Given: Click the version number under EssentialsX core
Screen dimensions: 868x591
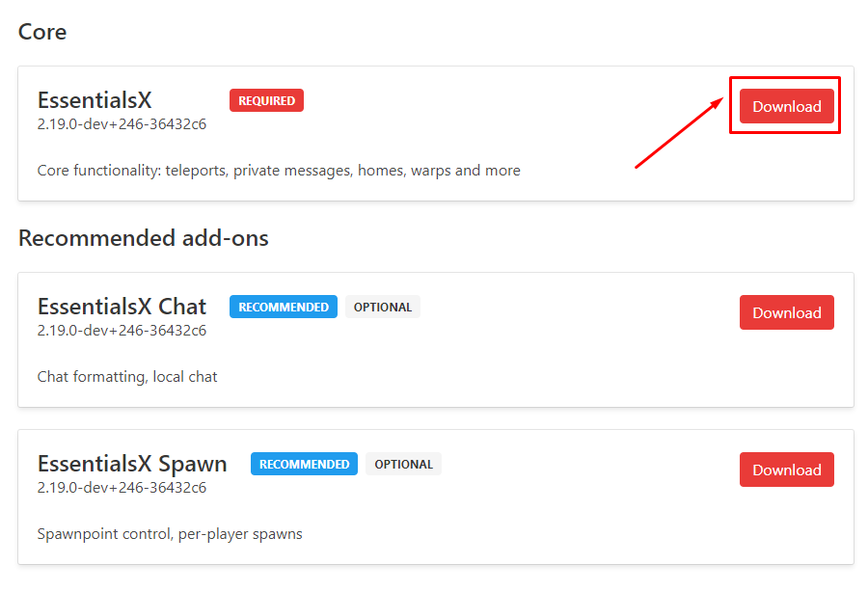Looking at the screenshot, I should (122, 124).
